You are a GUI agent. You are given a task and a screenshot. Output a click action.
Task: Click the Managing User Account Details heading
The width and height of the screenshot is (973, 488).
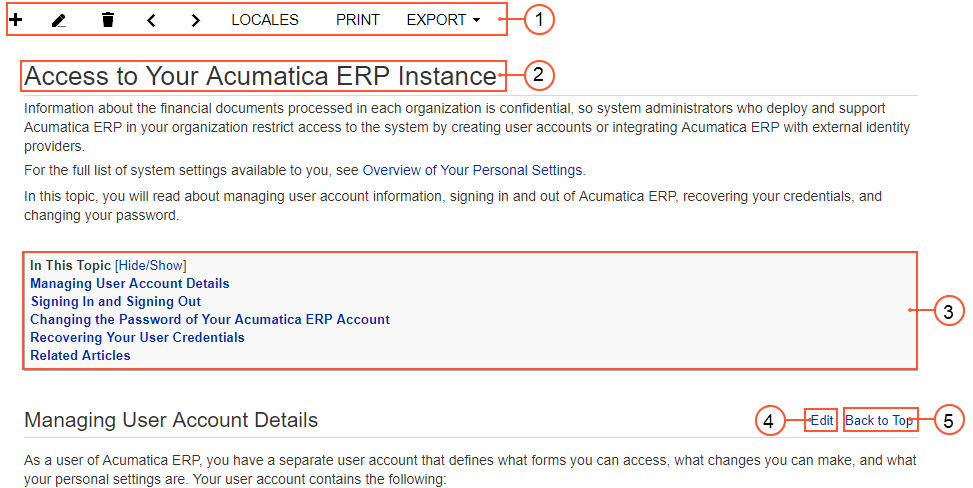click(x=171, y=420)
